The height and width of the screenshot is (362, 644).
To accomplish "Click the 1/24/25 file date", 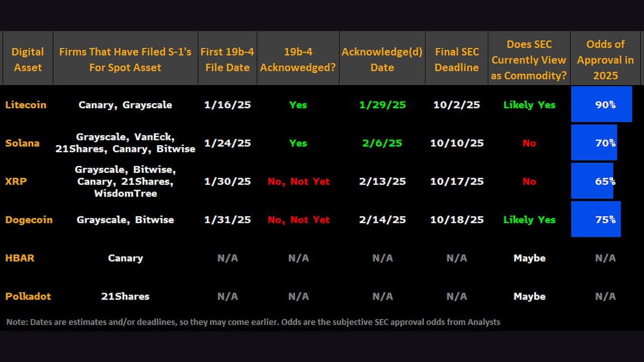I will (x=227, y=143).
